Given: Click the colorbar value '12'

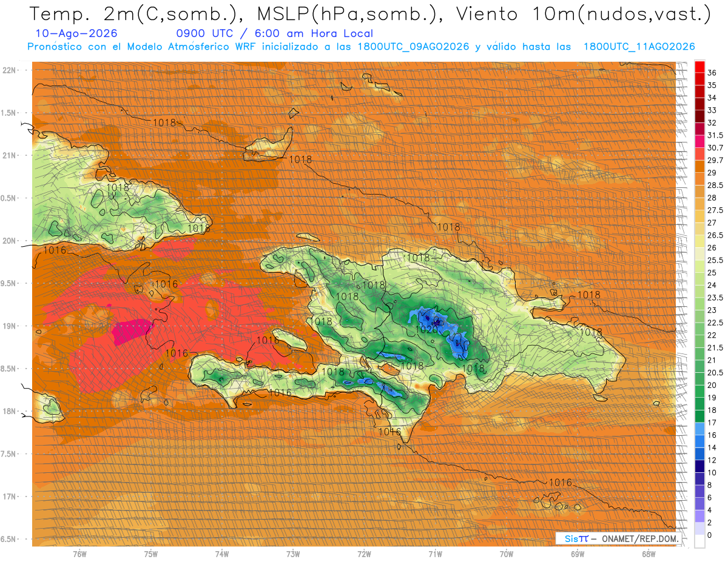Looking at the screenshot, I should [712, 460].
